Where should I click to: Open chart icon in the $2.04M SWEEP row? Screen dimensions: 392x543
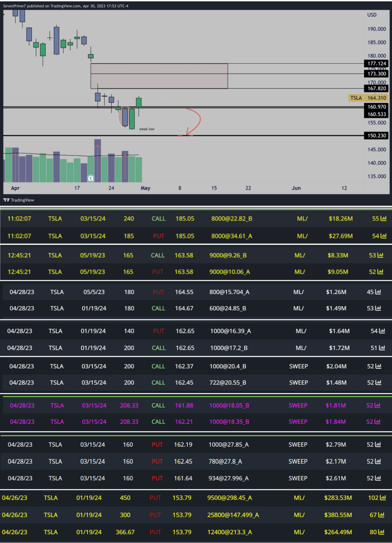click(x=378, y=366)
